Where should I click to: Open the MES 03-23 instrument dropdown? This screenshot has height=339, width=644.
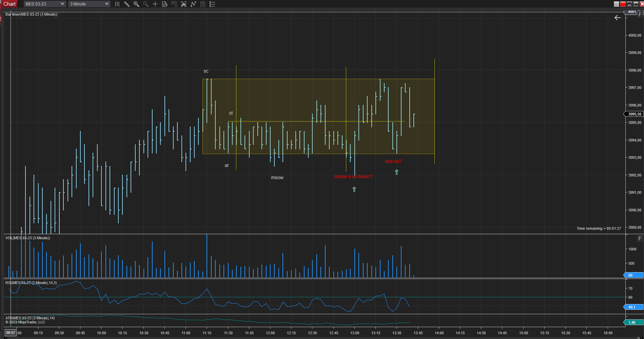45,4
